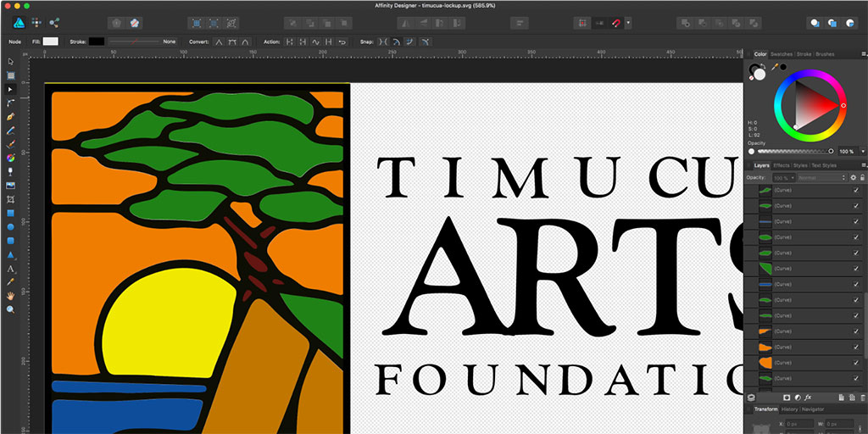Select the Corner tool
This screenshot has width=868, height=434.
click(10, 103)
